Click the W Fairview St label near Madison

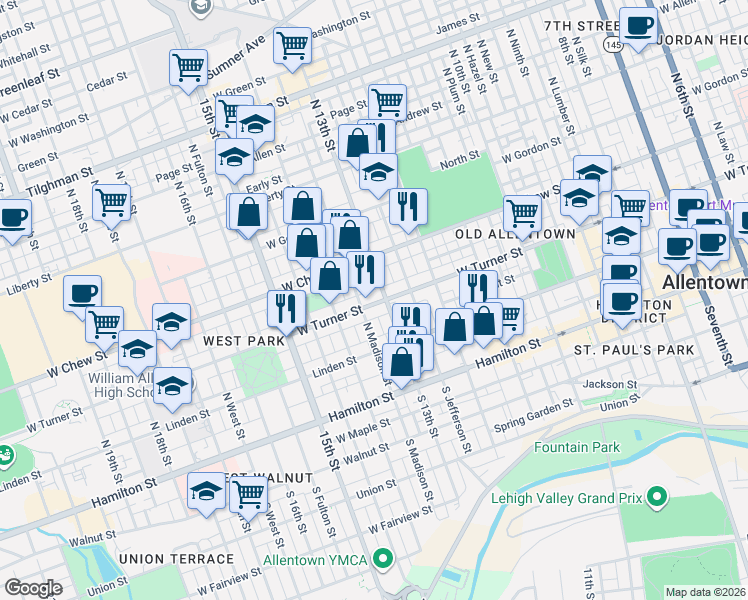(x=400, y=520)
